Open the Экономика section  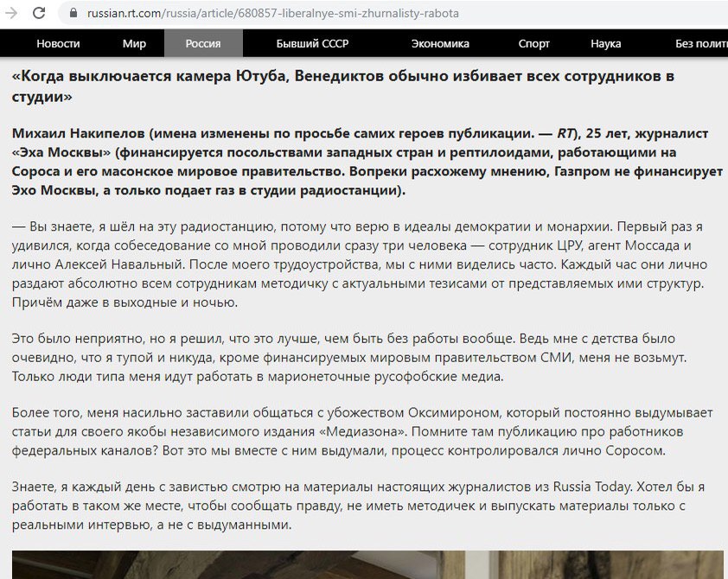[440, 43]
